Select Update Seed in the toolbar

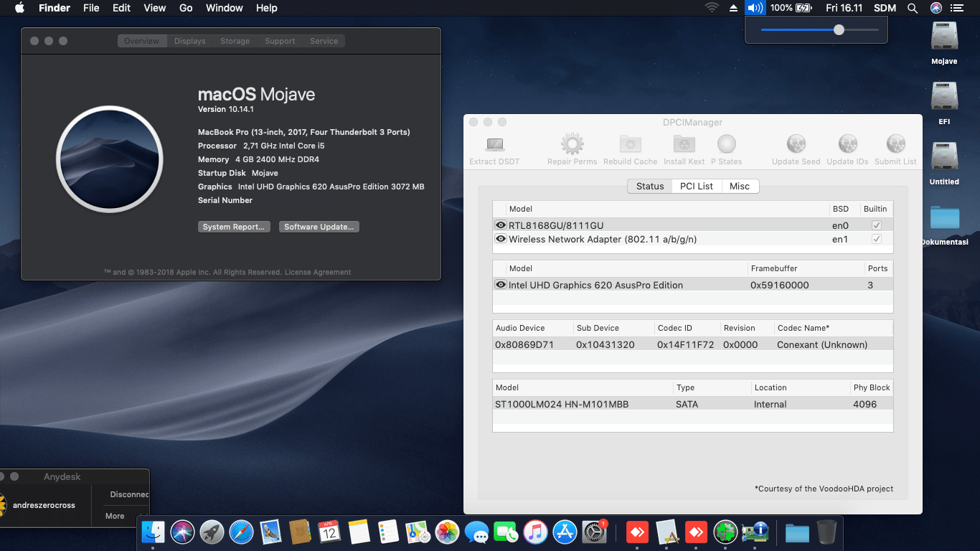coord(796,147)
